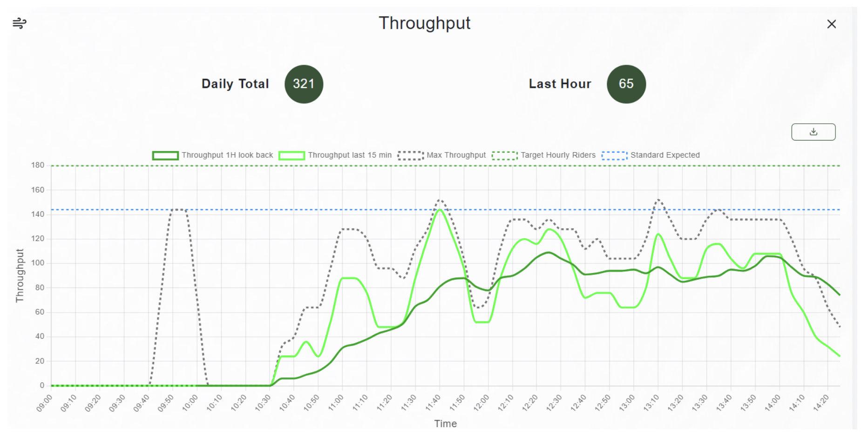Click the 0 value on y-axis
This screenshot has height=441, width=868.
click(42, 385)
